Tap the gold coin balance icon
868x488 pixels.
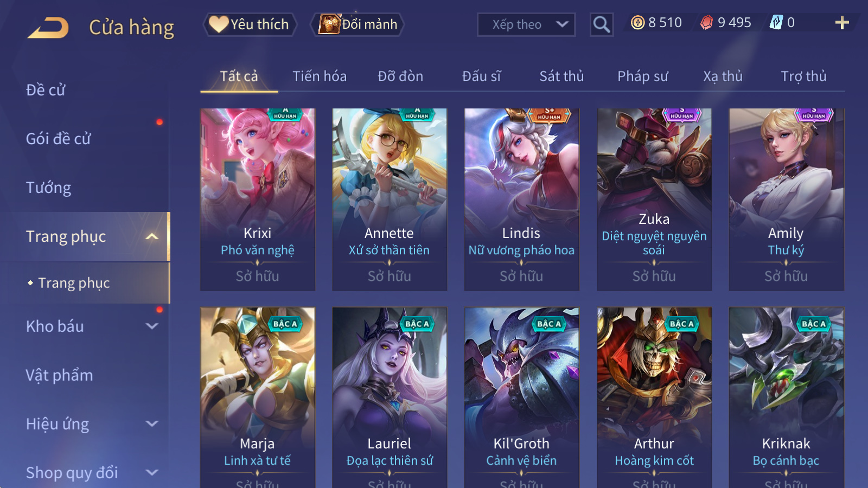pos(638,22)
